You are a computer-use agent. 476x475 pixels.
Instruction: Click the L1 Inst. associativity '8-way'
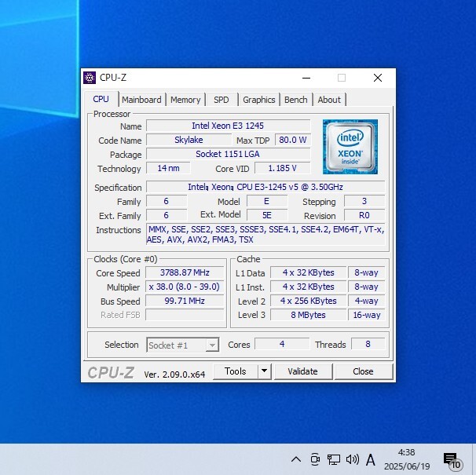pos(366,287)
